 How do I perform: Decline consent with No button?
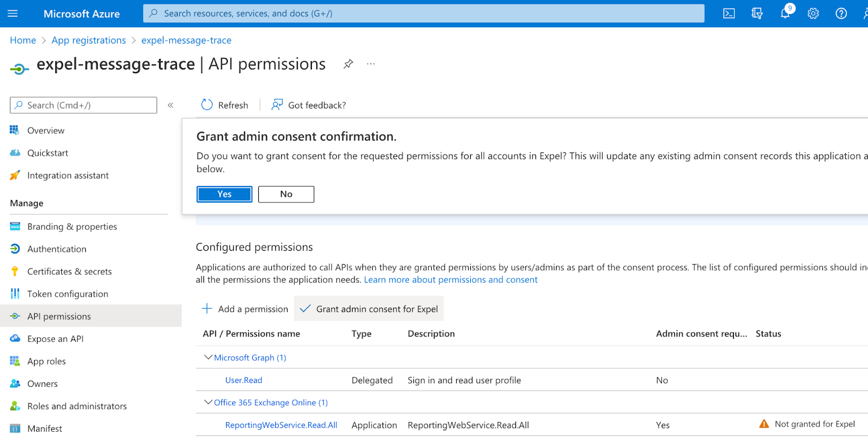(x=286, y=194)
